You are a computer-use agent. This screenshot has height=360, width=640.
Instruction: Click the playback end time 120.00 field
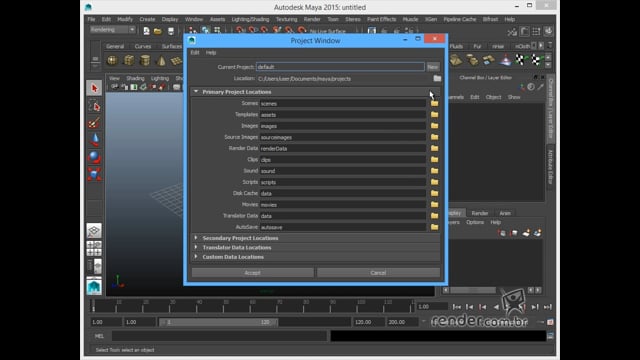369,322
